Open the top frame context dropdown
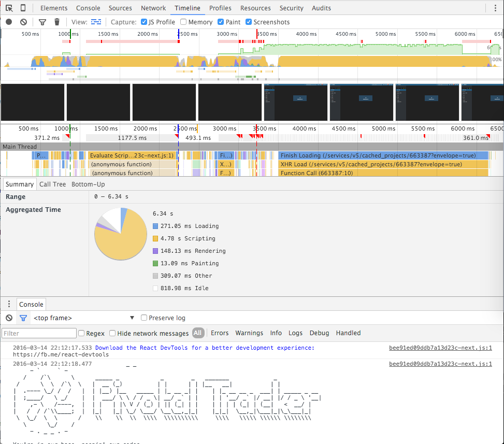504x444 pixels. pos(84,318)
